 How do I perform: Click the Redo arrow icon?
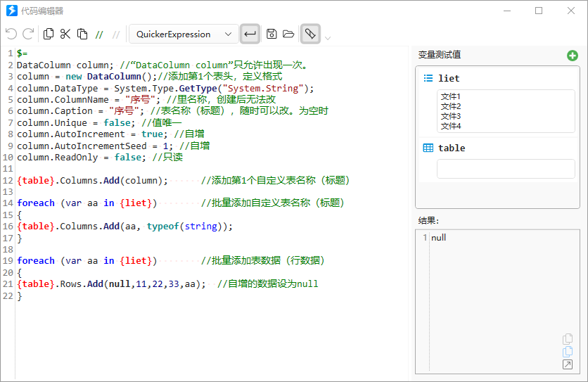point(28,34)
